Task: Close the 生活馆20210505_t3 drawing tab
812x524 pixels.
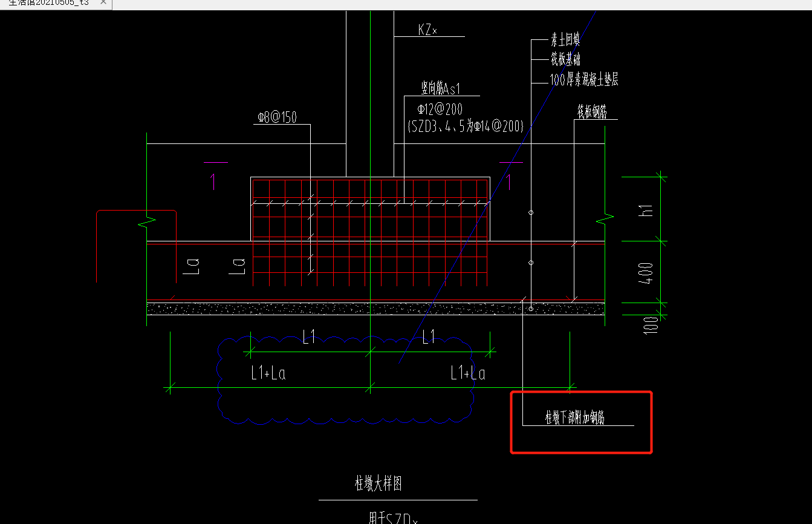Action: point(103,2)
